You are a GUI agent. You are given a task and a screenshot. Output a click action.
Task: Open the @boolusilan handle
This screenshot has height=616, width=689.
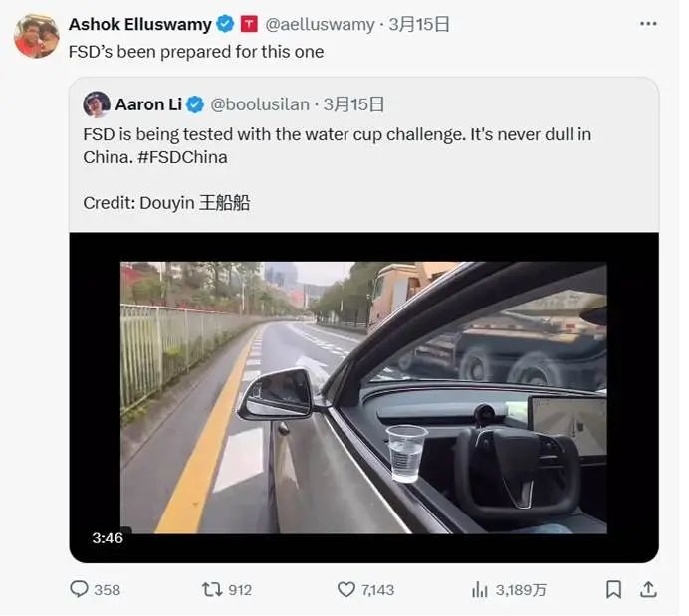(260, 104)
